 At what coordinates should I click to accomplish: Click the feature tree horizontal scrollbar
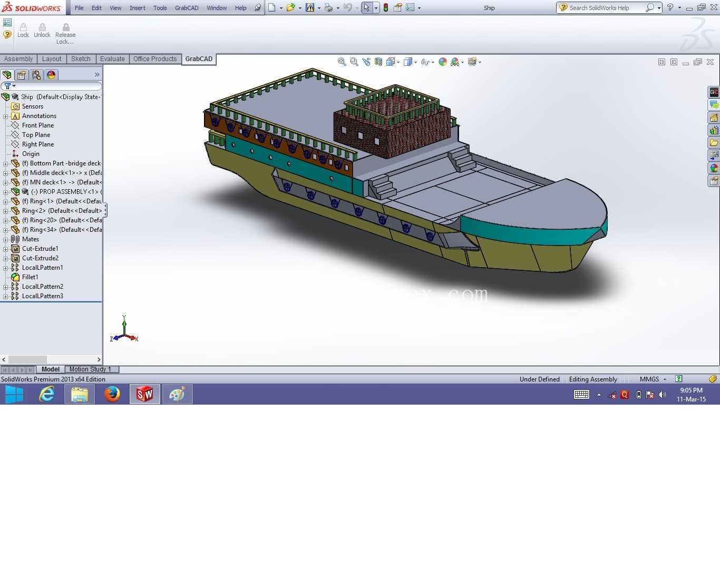point(51,359)
